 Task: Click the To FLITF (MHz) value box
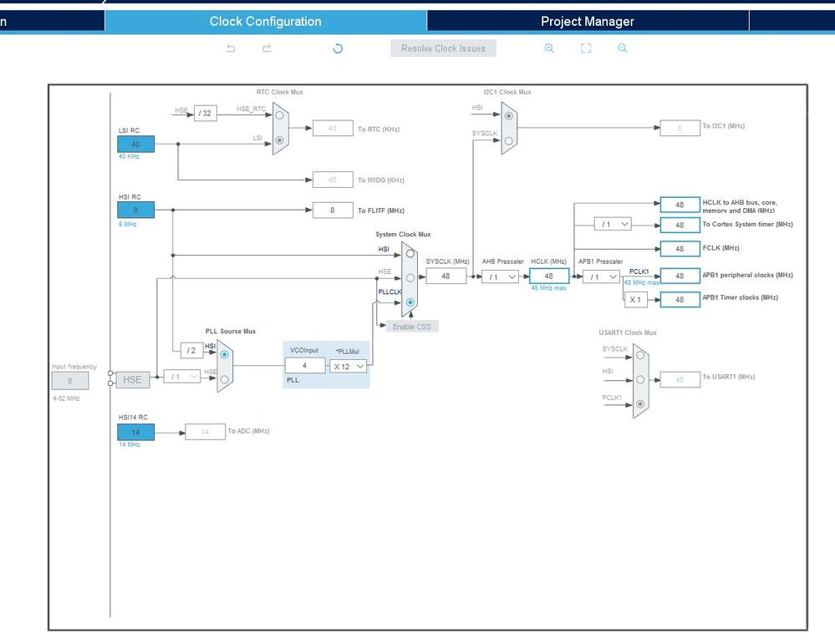click(x=333, y=210)
